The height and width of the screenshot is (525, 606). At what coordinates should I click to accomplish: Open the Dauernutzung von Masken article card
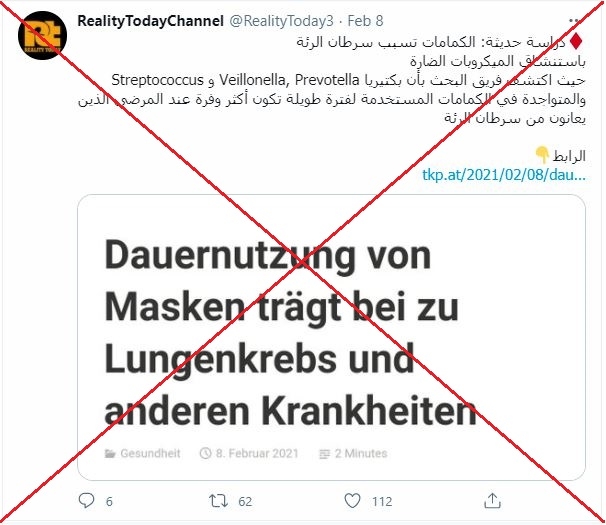tap(331, 337)
